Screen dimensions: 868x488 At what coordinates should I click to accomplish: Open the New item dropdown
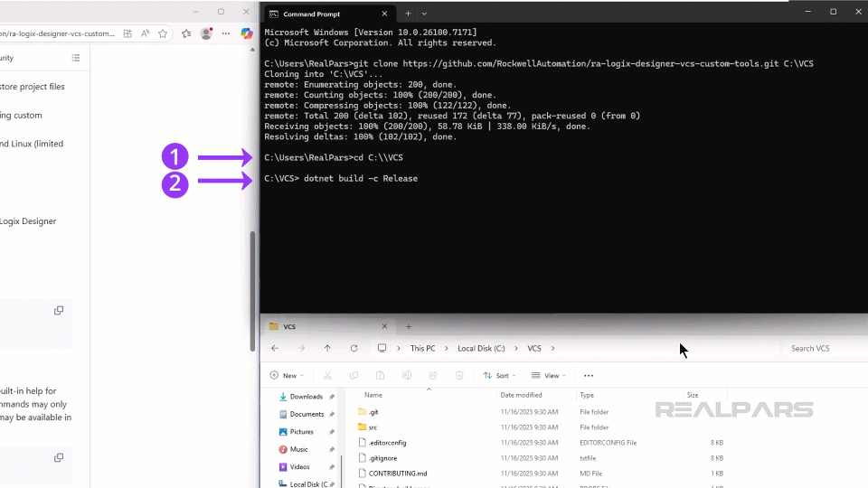(x=287, y=375)
